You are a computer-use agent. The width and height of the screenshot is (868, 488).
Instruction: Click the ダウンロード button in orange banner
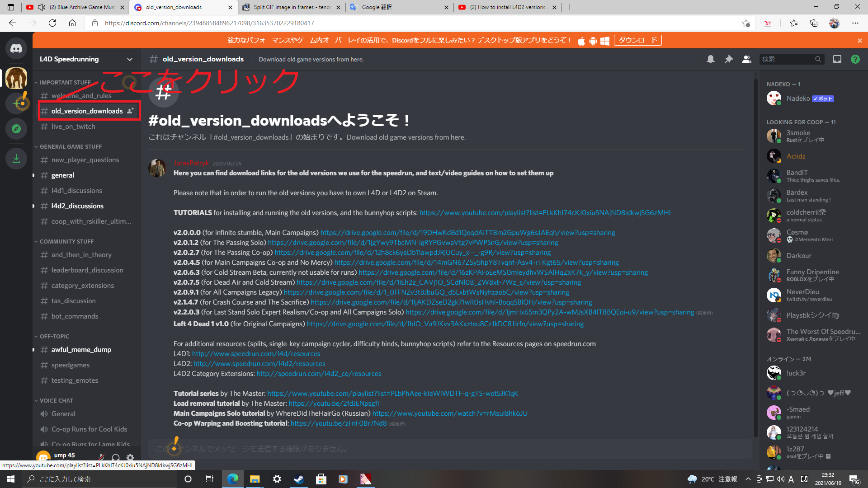point(637,40)
